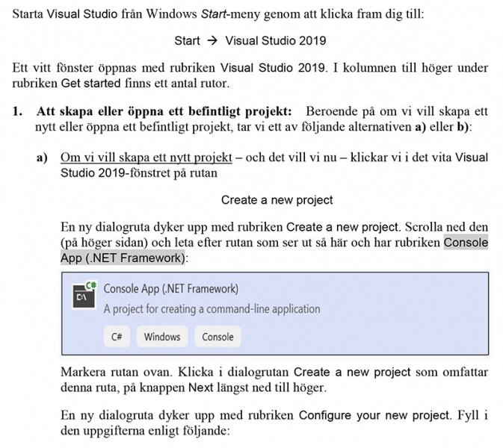Click the 'Start → Visual Studio 2019' line
Screen dimensions: 503x448
point(250,41)
